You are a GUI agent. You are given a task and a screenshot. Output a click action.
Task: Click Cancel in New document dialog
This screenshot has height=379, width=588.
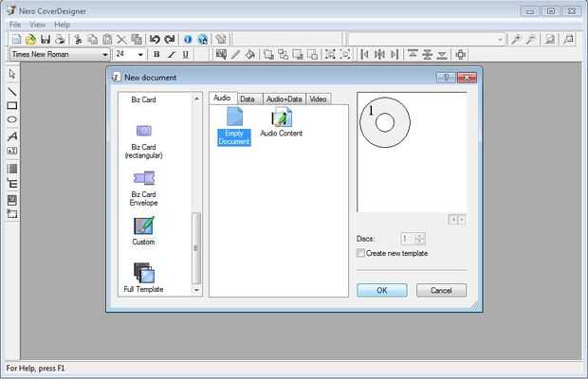441,290
